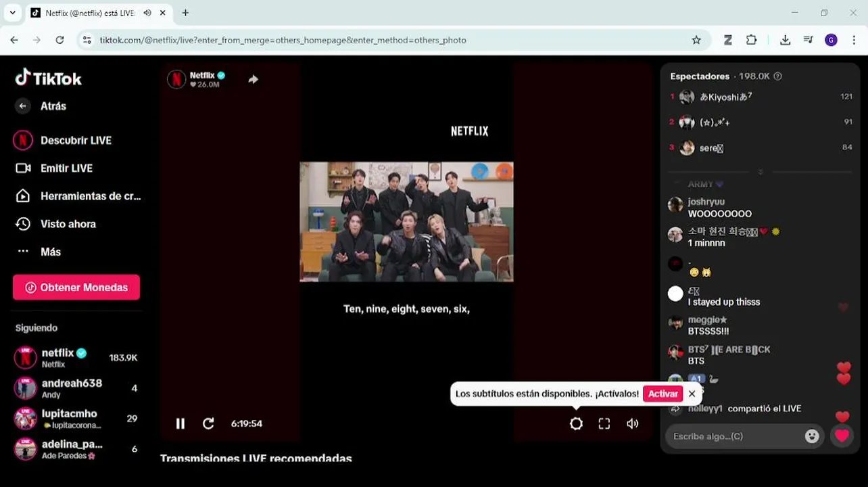Click joshryuu username in chat

click(x=706, y=202)
